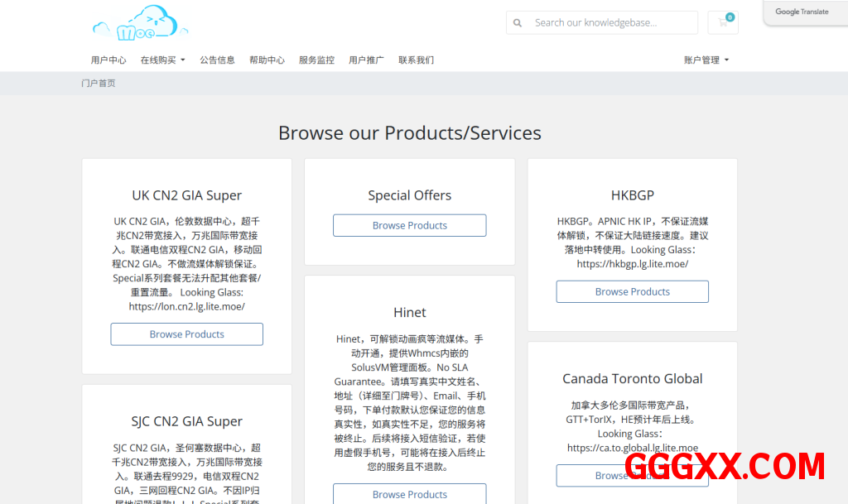This screenshot has height=504, width=848.
Task: Expand the 在线购买 dropdown menu
Action: [x=162, y=60]
